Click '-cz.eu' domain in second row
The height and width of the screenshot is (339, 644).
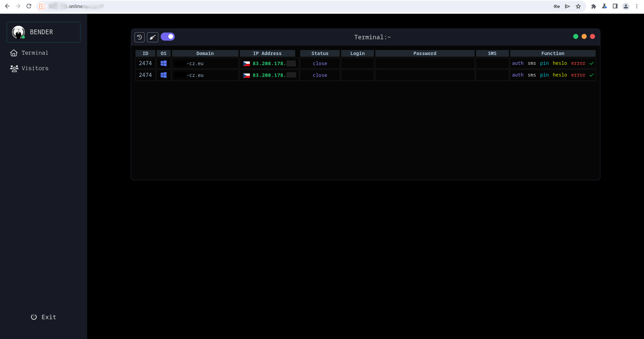pyautogui.click(x=195, y=75)
